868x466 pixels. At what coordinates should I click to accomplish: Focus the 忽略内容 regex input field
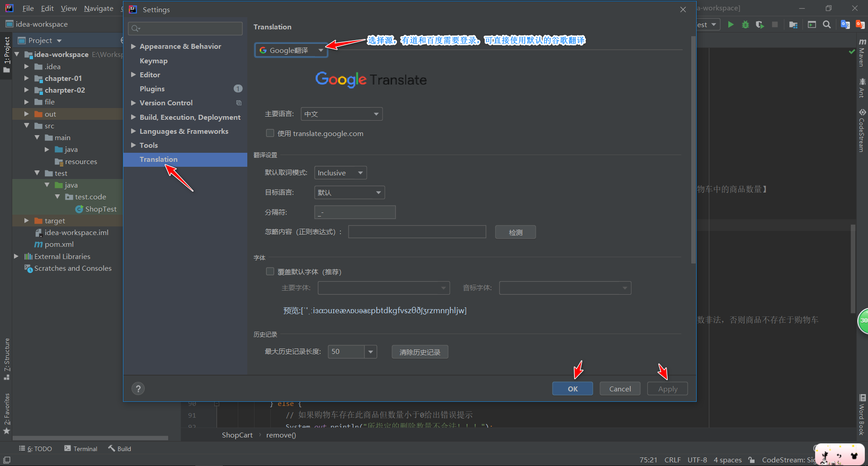coord(417,232)
